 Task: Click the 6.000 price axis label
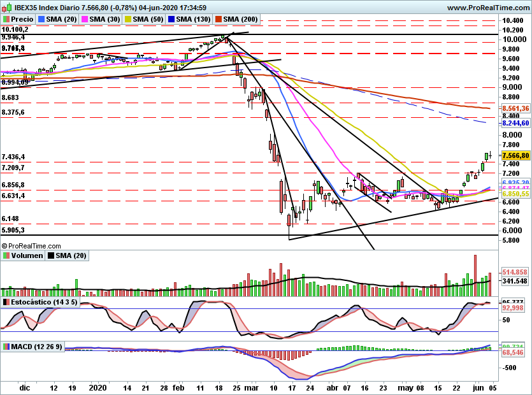(512, 231)
